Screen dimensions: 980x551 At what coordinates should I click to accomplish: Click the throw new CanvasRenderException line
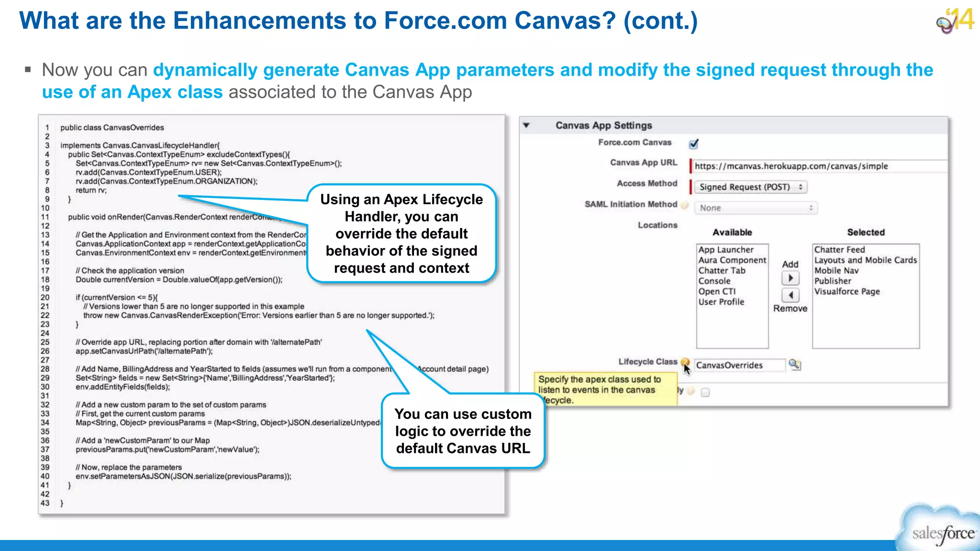pyautogui.click(x=259, y=316)
